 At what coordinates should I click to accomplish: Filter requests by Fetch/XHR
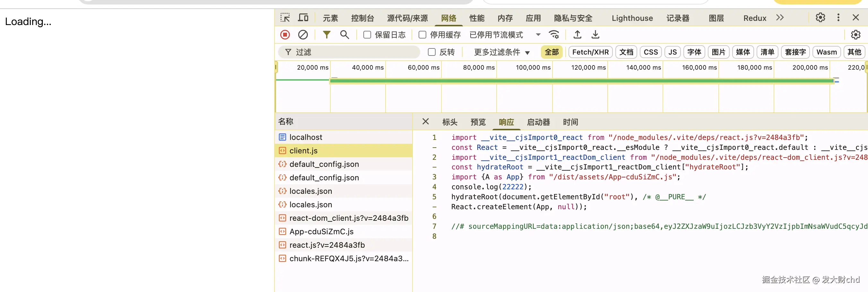[x=590, y=52]
